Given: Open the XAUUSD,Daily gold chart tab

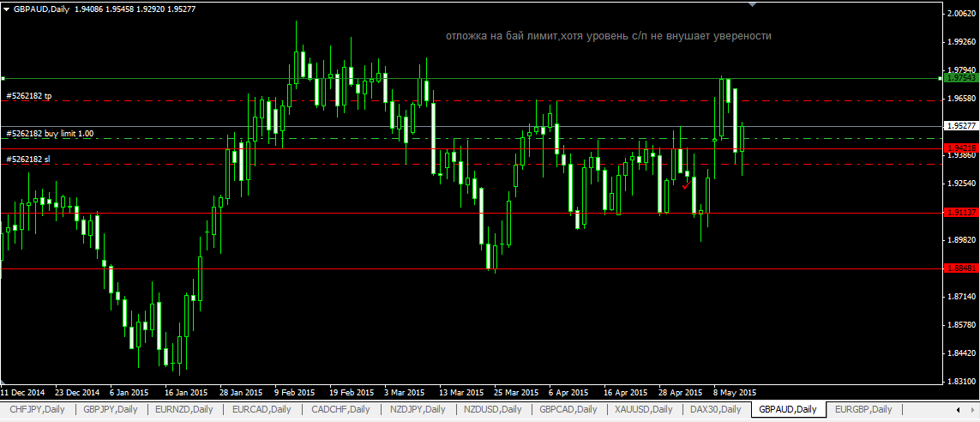Looking at the screenshot, I should (644, 409).
